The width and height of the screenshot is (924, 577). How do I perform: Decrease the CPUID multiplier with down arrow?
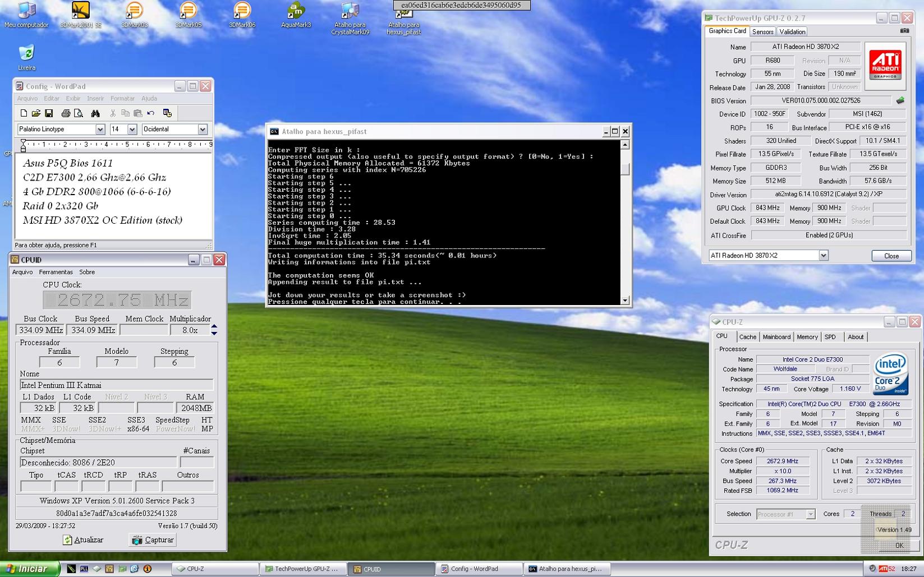pos(214,334)
